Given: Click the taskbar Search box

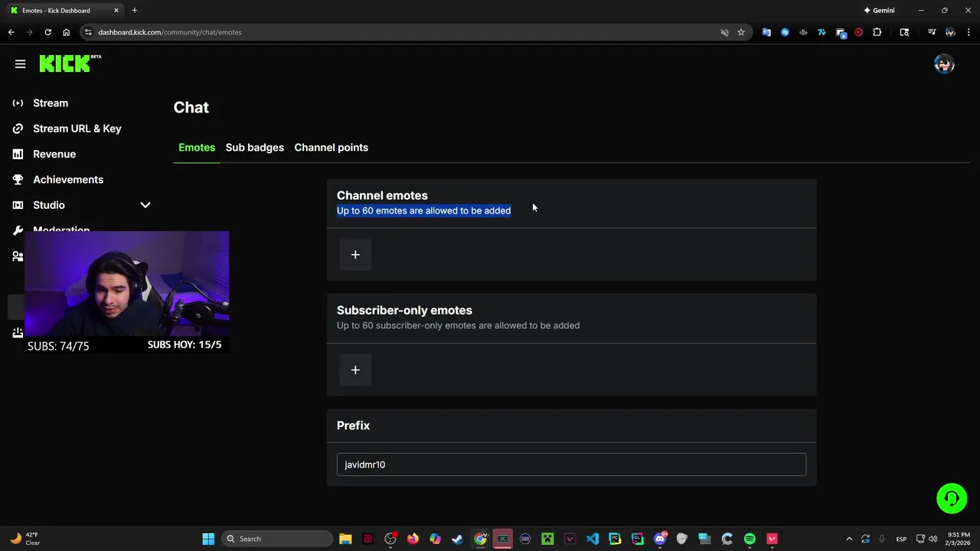Looking at the screenshot, I should pyautogui.click(x=276, y=539).
